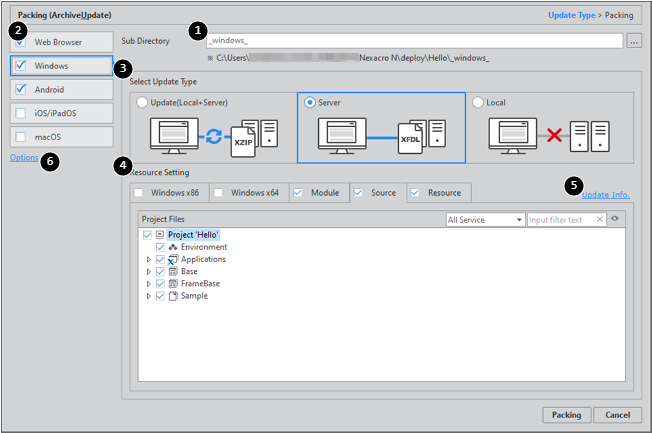Click the Sub Directory input field
The width and height of the screenshot is (652, 433).
[415, 41]
